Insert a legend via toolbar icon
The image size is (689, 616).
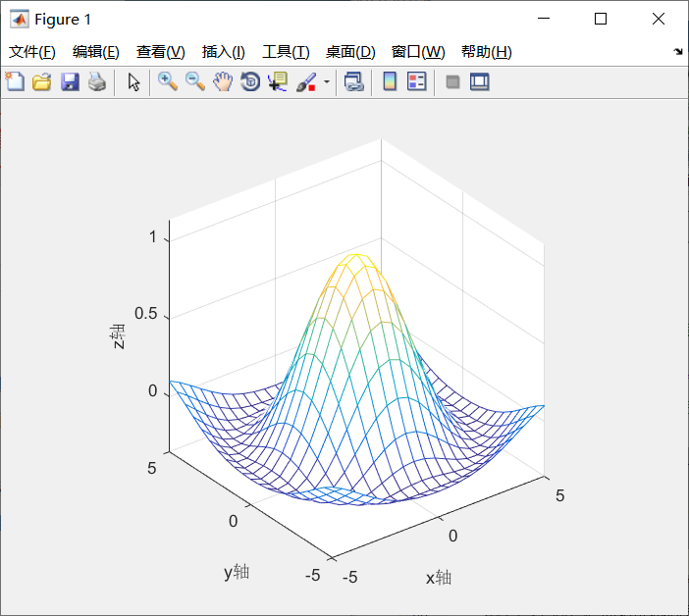pyautogui.click(x=416, y=81)
